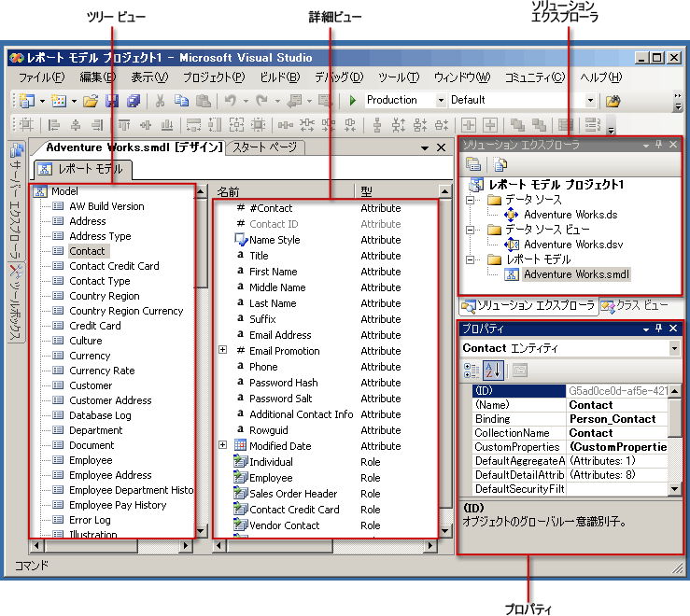Click the Save All toolbar icon
The image size is (690, 616).
tap(134, 101)
